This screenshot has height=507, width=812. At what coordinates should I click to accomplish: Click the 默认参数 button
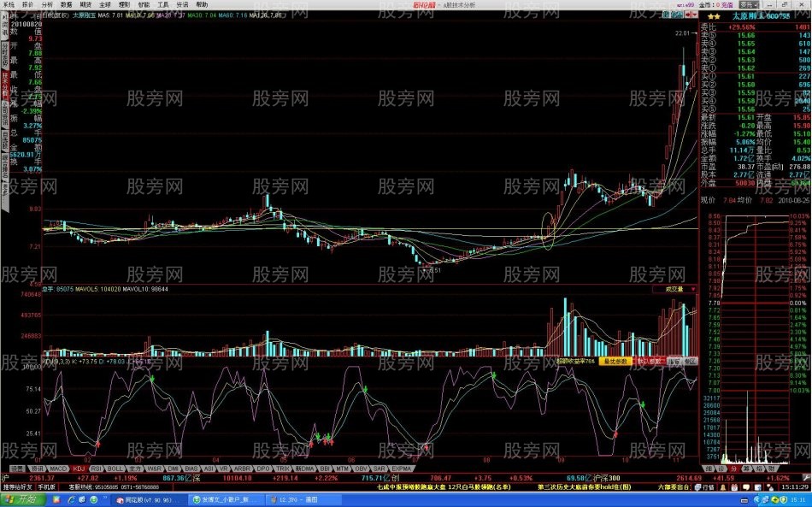pyautogui.click(x=650, y=361)
